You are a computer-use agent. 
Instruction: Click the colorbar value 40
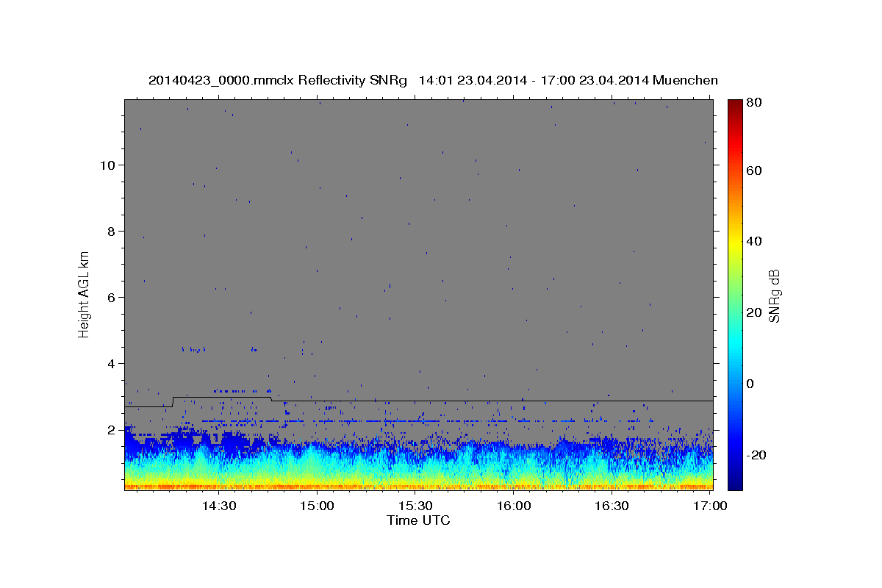pos(753,241)
